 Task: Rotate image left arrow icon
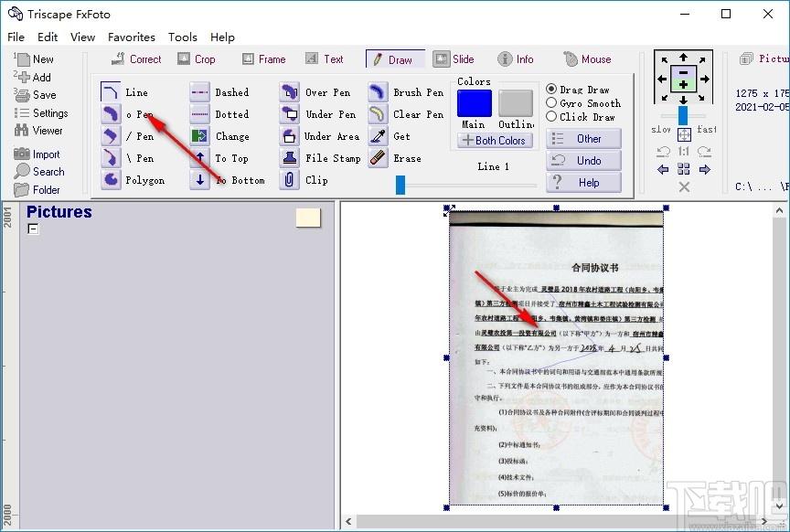pos(664,151)
